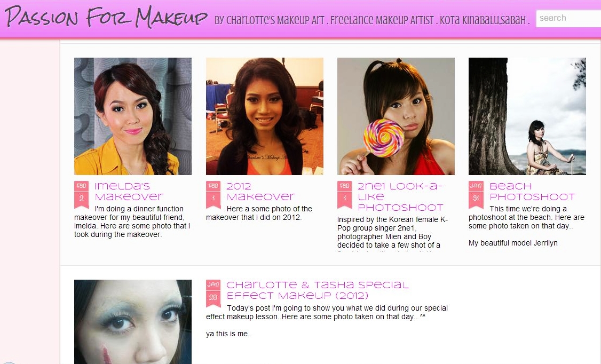Open 2ne1 Look-a-like Photoshoot post
This screenshot has width=601, height=364.
click(x=400, y=196)
